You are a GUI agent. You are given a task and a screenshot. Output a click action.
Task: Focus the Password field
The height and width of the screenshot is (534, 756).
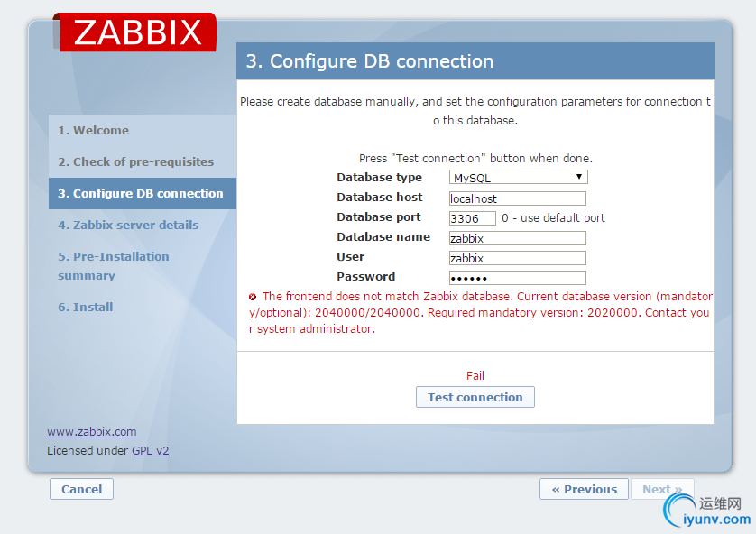[517, 278]
